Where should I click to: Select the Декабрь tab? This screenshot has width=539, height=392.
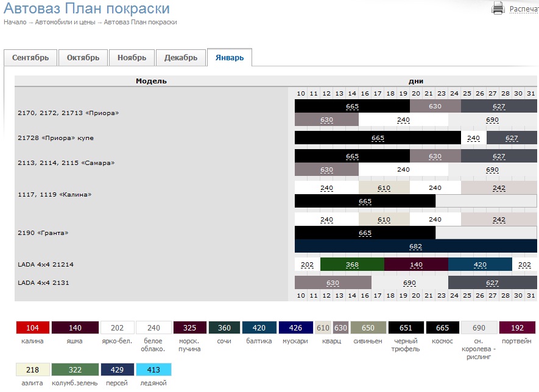(x=181, y=57)
